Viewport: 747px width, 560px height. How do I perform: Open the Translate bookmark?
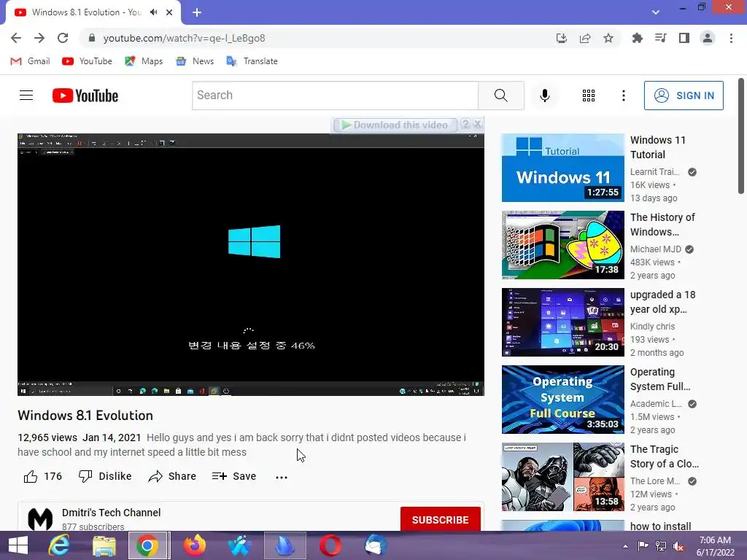tap(252, 61)
